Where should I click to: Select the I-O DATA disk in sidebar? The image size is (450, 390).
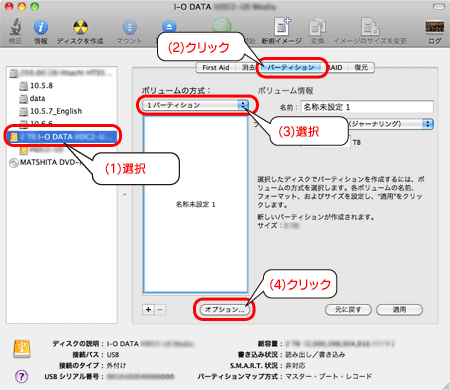tap(63, 136)
